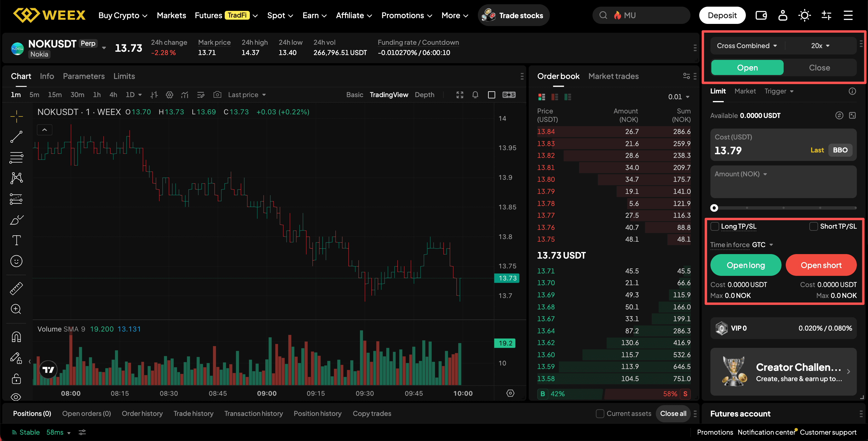Select the brush drawing tool
The image size is (868, 441).
(x=16, y=220)
